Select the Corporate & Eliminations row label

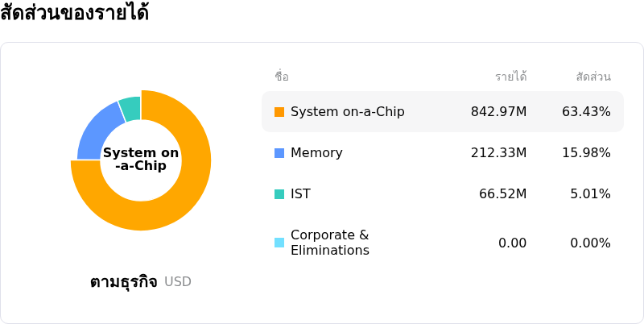tap(330, 243)
